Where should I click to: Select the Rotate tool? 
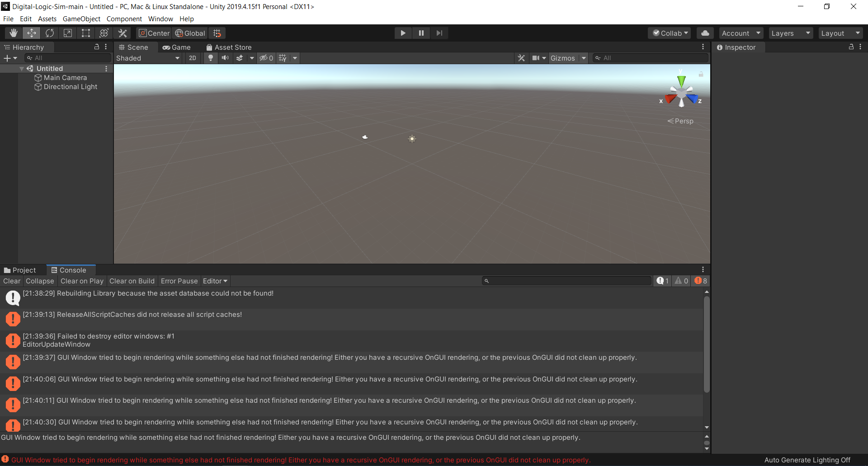(49, 33)
